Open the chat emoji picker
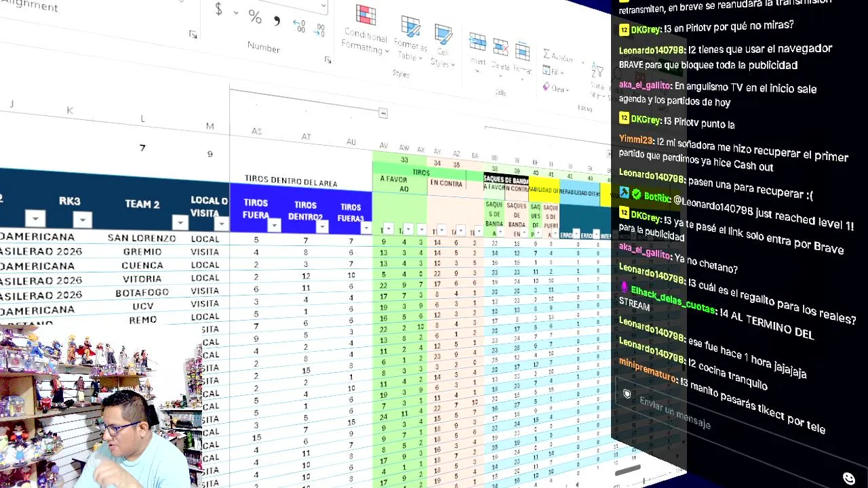 [848, 479]
